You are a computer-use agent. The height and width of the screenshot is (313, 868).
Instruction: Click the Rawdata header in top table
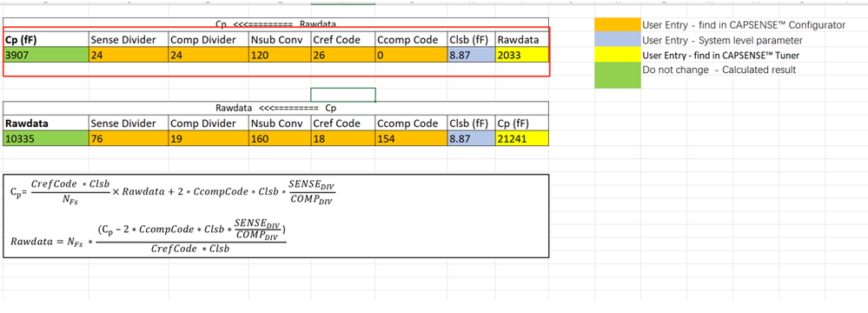[522, 40]
